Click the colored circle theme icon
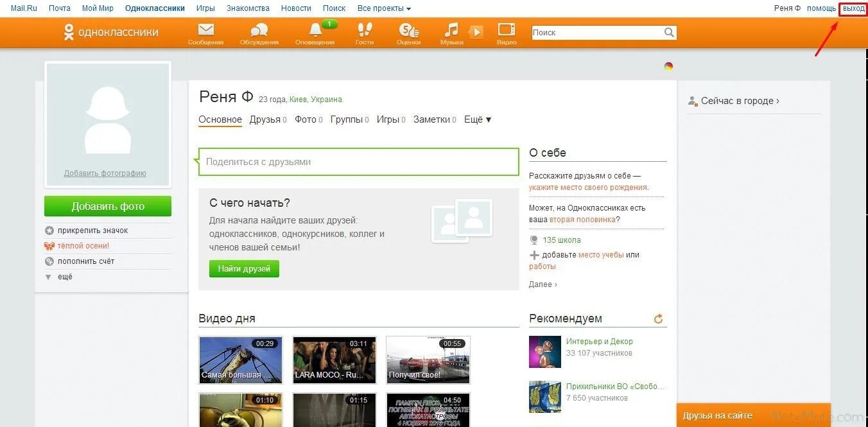868x427 pixels. 668,66
